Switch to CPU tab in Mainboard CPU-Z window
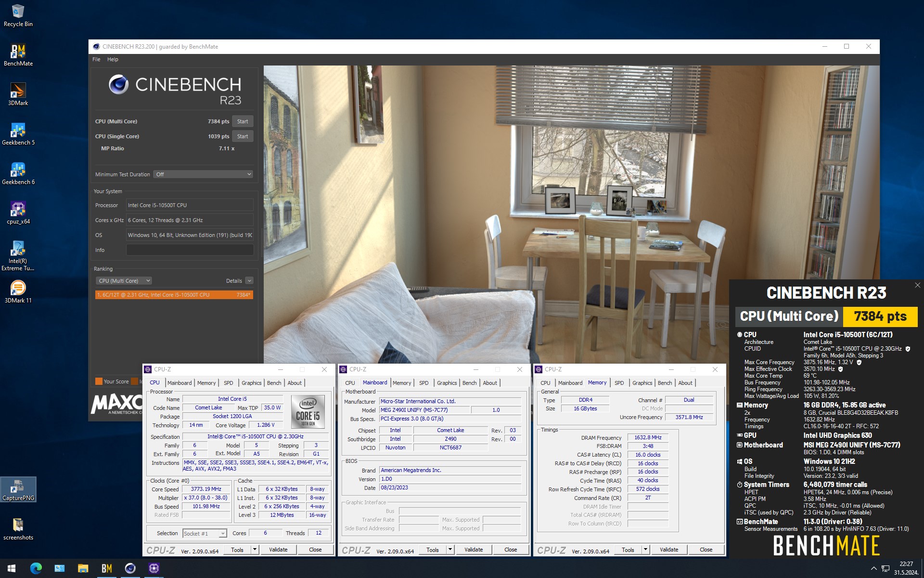 coord(350,383)
